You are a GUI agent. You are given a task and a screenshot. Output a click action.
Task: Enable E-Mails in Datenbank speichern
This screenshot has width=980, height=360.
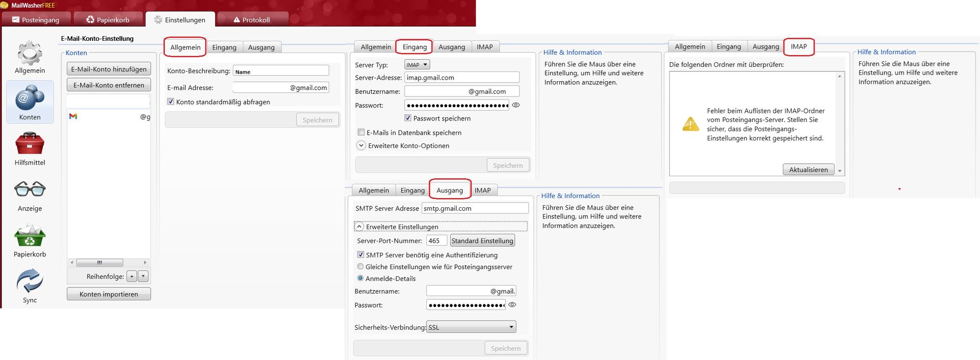coord(361,132)
